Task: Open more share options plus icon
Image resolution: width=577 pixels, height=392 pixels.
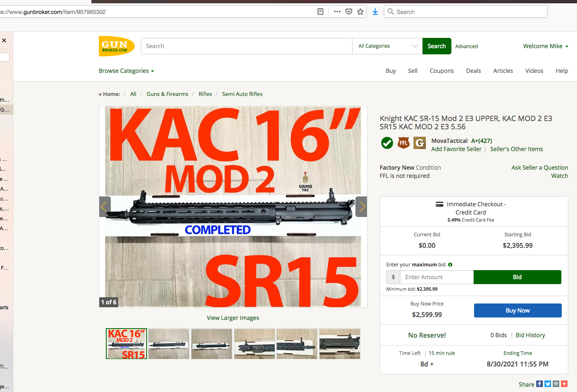Action: click(x=564, y=384)
